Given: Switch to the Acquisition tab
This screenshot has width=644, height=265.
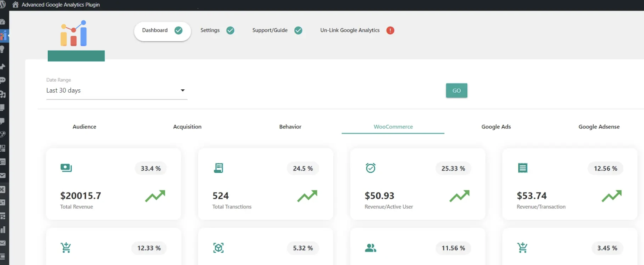Looking at the screenshot, I should [x=187, y=127].
